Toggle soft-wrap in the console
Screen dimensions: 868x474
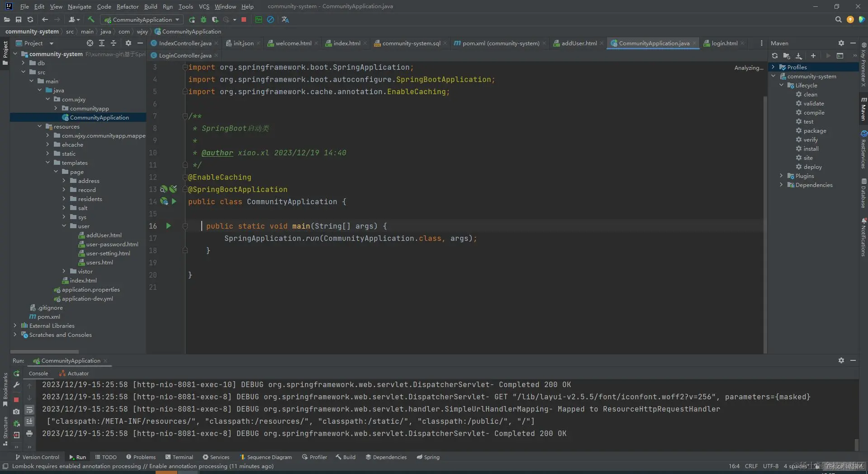pos(29,410)
